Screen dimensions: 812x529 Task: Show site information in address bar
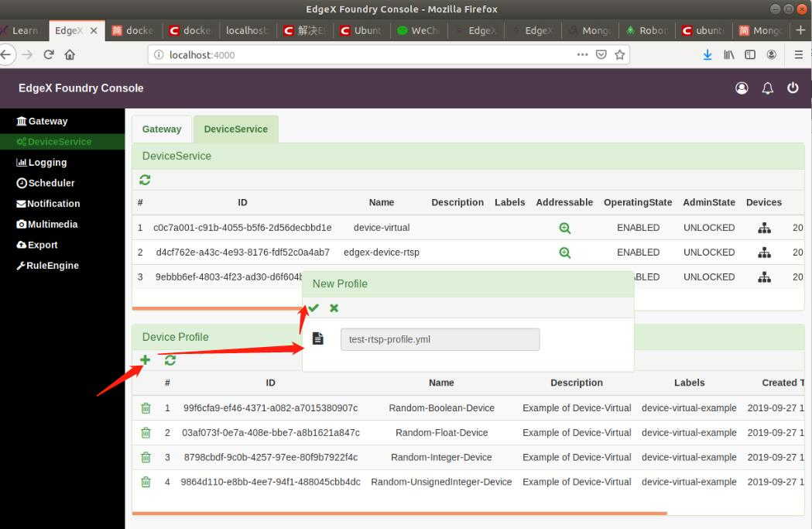coord(159,55)
